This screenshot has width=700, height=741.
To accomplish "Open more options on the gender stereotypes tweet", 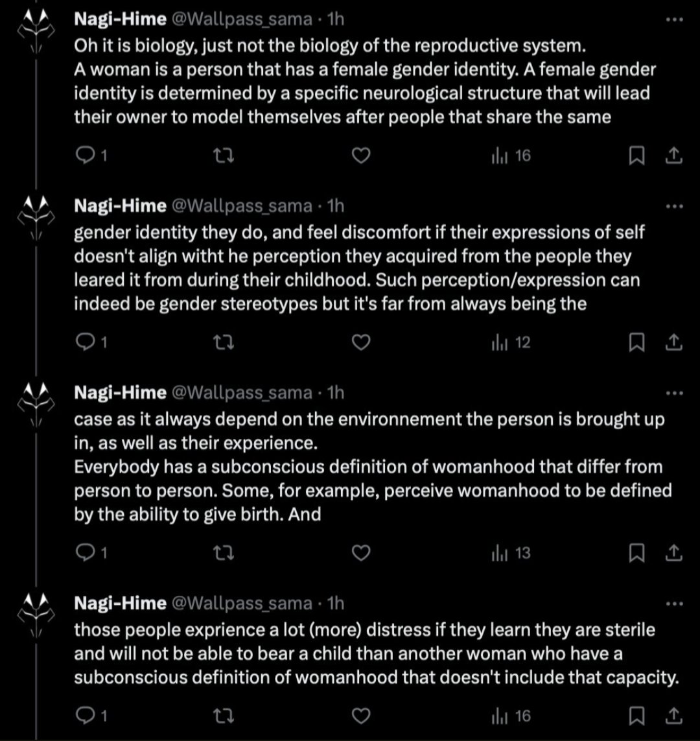I will click(x=674, y=206).
